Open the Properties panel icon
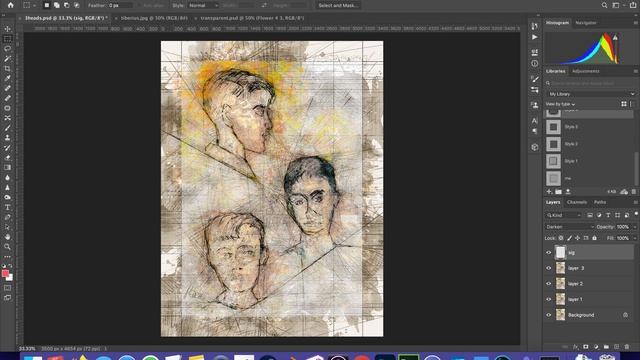This screenshot has width=640, height=360. (x=535, y=52)
